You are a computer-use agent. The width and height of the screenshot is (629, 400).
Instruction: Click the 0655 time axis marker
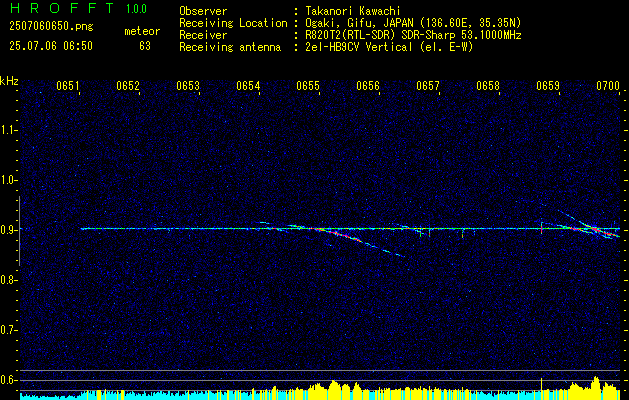coord(308,85)
